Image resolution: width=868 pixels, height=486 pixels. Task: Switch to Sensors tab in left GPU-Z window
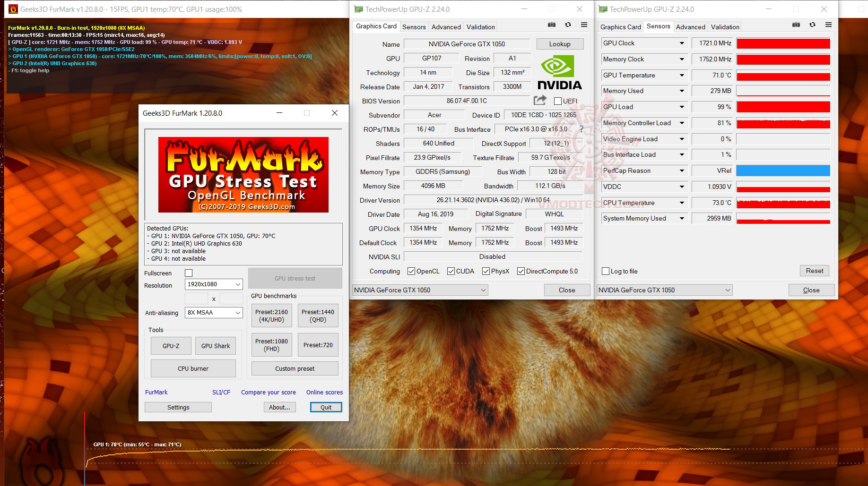[414, 27]
